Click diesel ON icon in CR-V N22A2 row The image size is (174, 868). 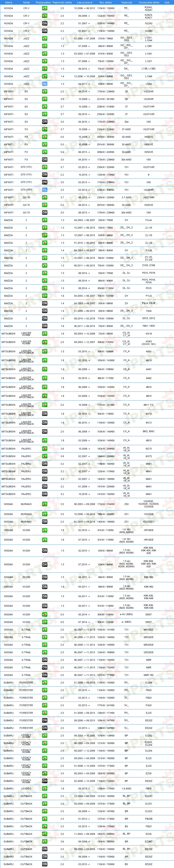tap(45, 23)
